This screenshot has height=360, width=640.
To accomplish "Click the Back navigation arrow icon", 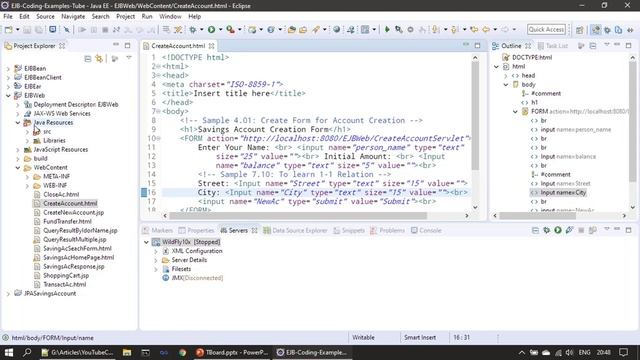I will pyautogui.click(x=486, y=29).
